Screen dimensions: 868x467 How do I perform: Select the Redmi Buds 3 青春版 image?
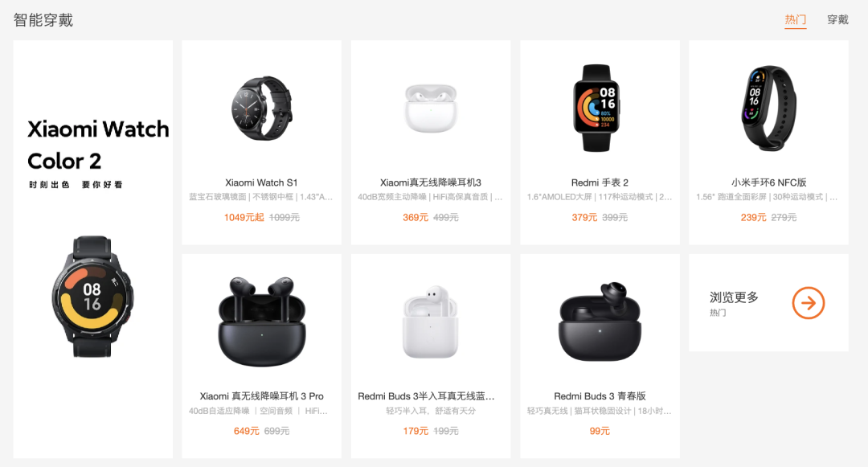tap(600, 322)
